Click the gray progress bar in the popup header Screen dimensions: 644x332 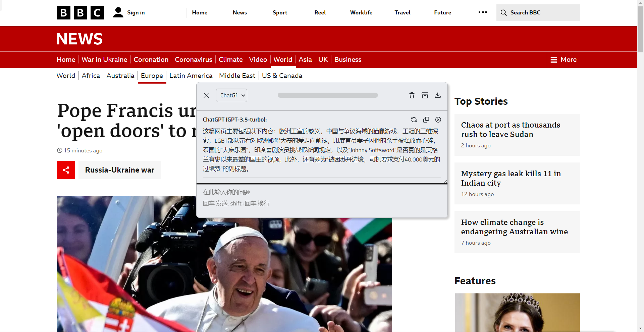(x=328, y=95)
